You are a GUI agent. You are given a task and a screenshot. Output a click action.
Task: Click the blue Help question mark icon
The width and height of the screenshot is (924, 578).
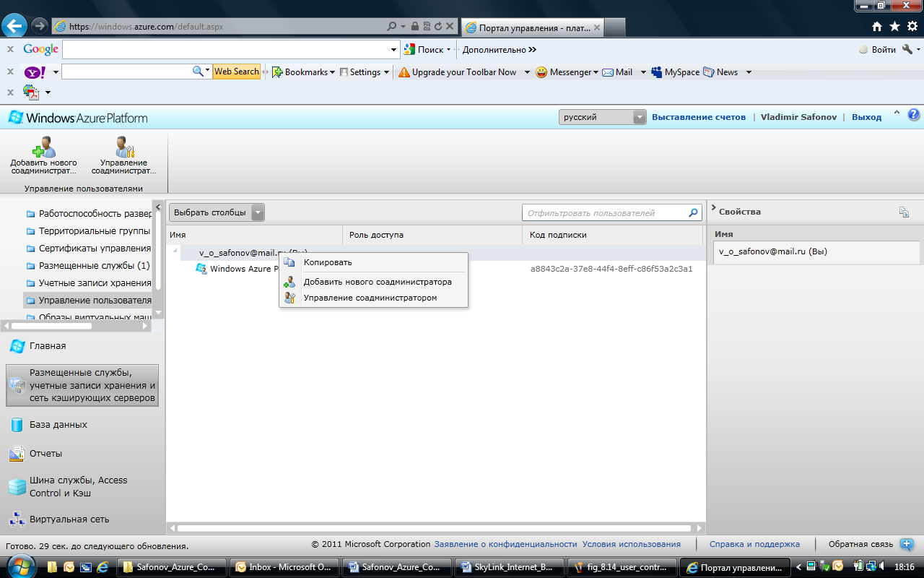913,115
